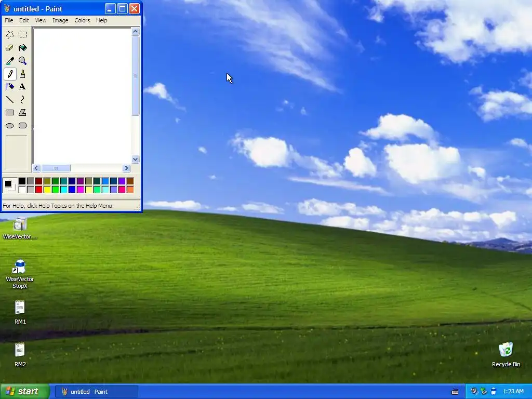Screen dimensions: 532x399
Task: Select the Free-Form Select tool
Action: pos(9,35)
